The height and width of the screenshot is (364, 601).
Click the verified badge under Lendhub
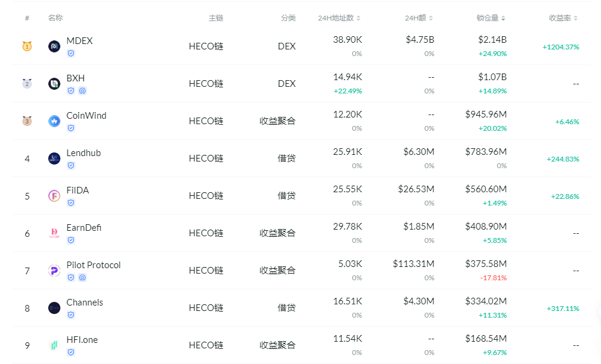click(x=71, y=166)
